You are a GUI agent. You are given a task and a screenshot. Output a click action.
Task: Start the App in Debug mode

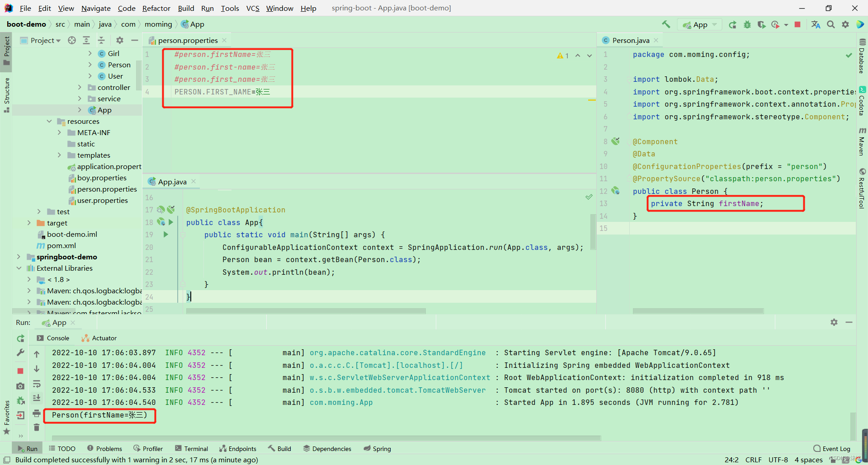pos(747,24)
